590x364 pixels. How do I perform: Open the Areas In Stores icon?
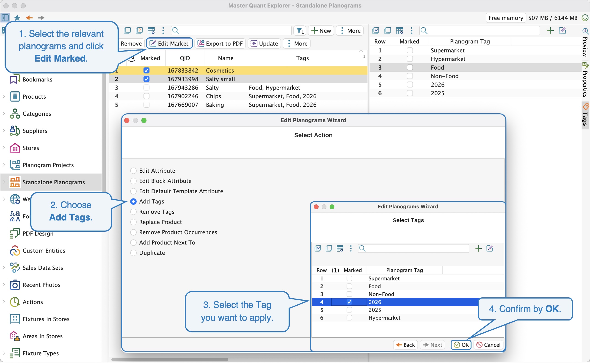click(x=15, y=336)
